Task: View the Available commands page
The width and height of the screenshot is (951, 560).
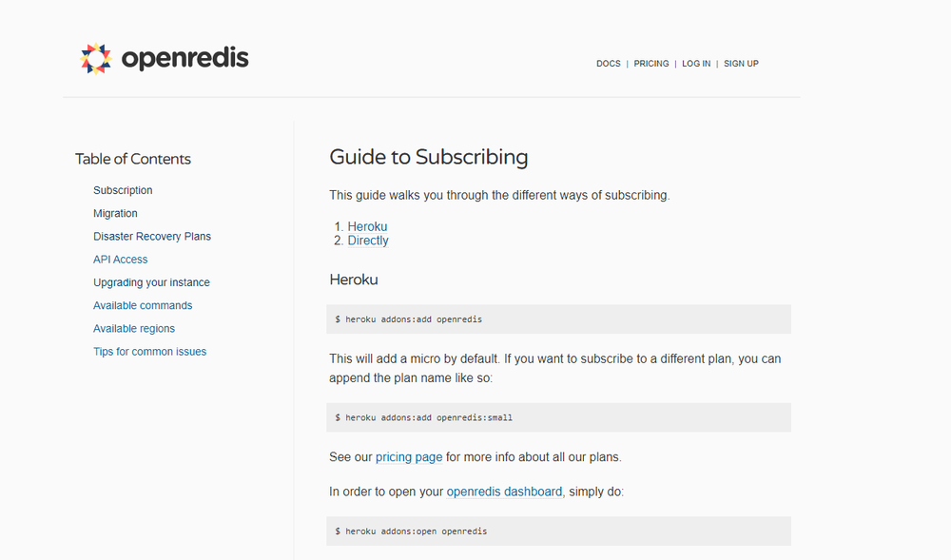Action: (143, 305)
